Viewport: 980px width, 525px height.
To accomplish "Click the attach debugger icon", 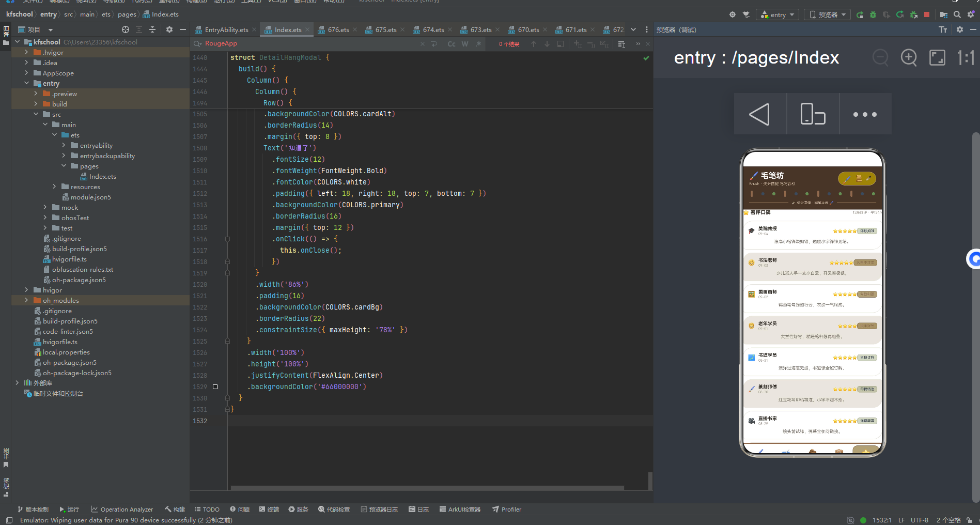I will point(913,14).
